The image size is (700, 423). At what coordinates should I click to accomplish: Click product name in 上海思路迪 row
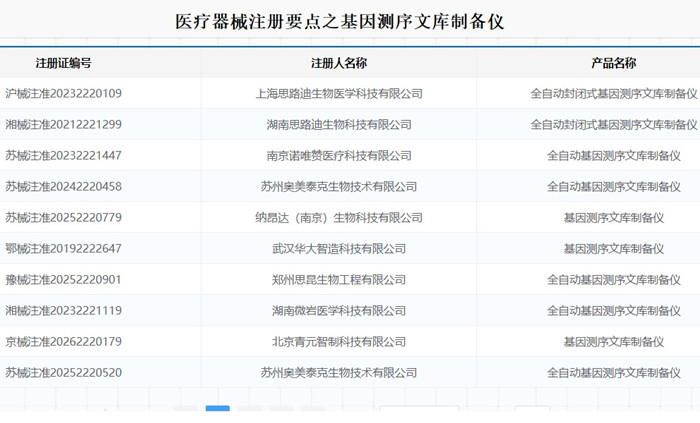click(613, 93)
